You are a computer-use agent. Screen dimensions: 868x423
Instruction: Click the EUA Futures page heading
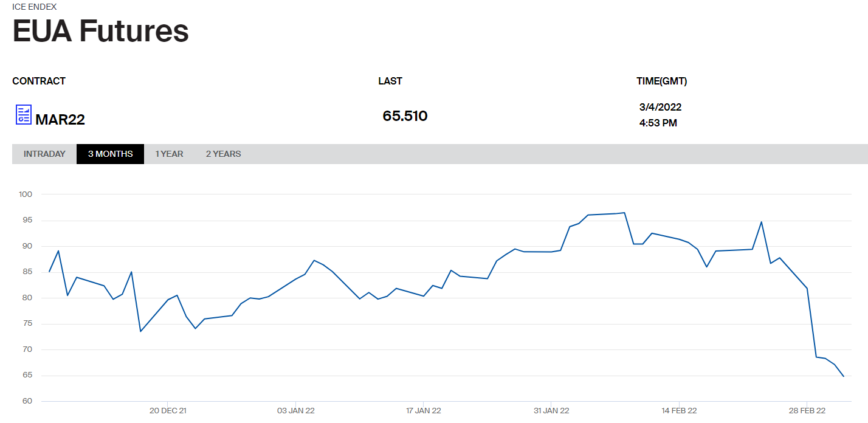pos(100,31)
